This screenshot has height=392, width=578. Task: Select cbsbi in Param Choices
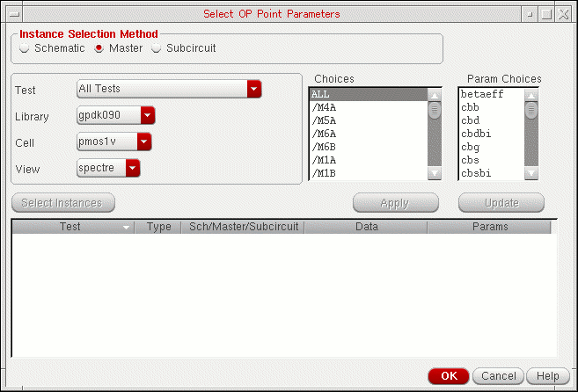492,173
